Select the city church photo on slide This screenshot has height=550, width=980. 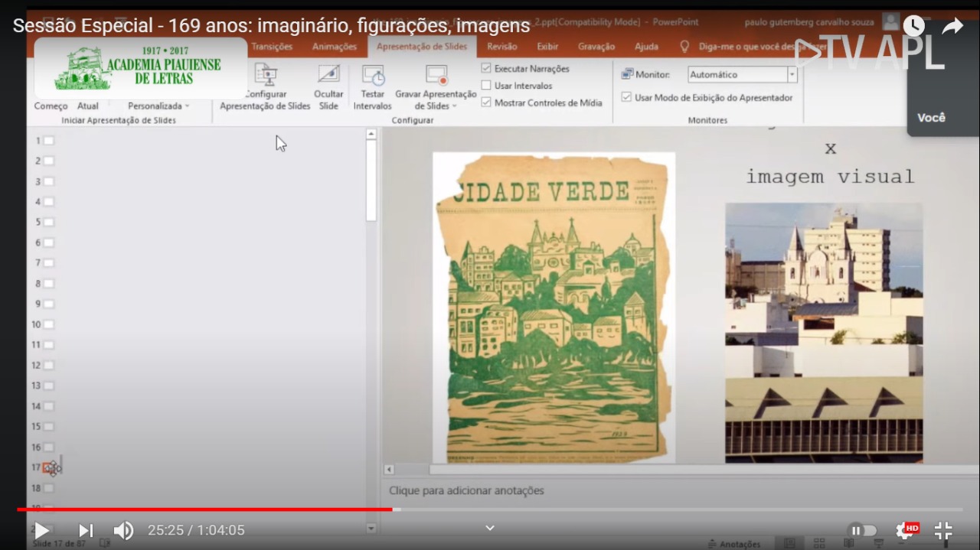pyautogui.click(x=824, y=333)
